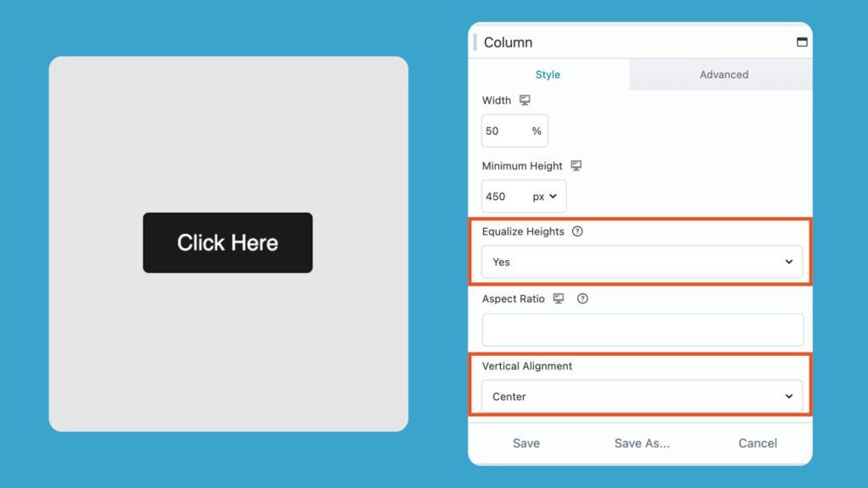Screen dimensions: 868x488
Task: Save the column settings
Action: click(x=526, y=442)
